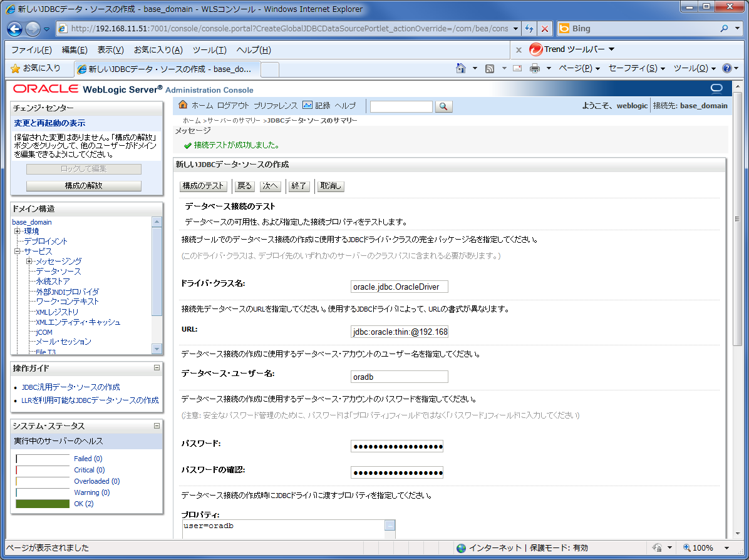Click the 終了 button
Screen dimensions: 749x560
(299, 186)
